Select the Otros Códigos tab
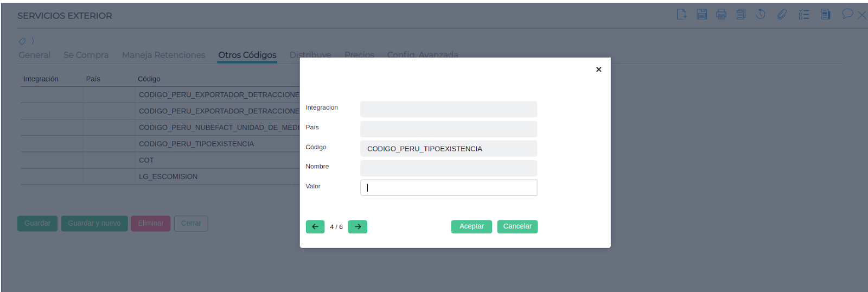 pyautogui.click(x=247, y=55)
